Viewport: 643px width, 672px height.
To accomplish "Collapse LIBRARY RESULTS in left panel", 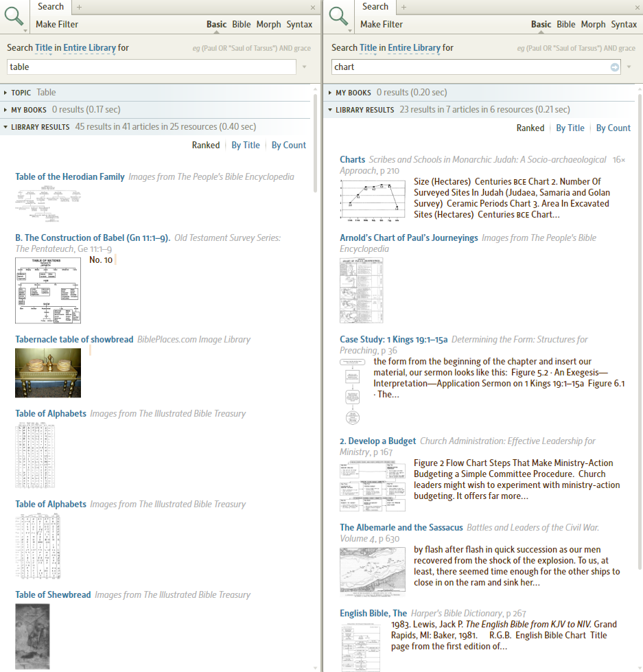I will (5, 127).
